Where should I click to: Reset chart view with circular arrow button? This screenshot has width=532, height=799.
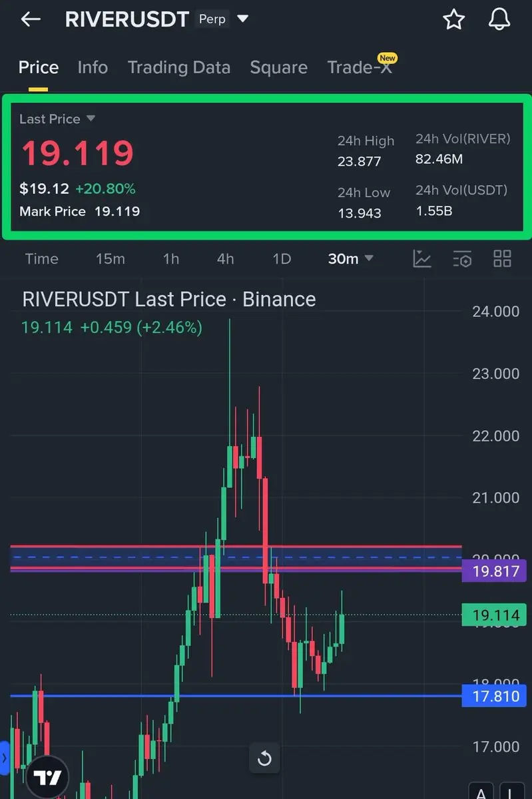coord(264,758)
